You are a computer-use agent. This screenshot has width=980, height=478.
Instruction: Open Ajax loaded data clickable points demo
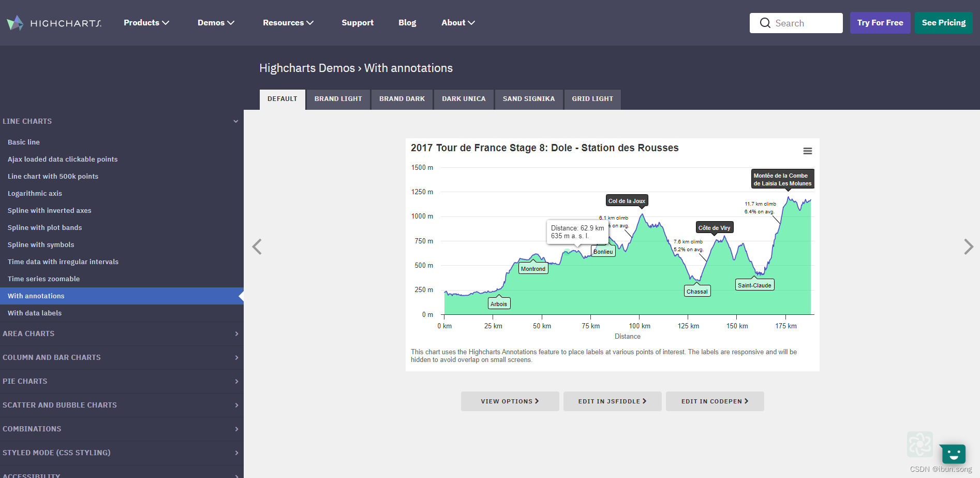pyautogui.click(x=63, y=159)
